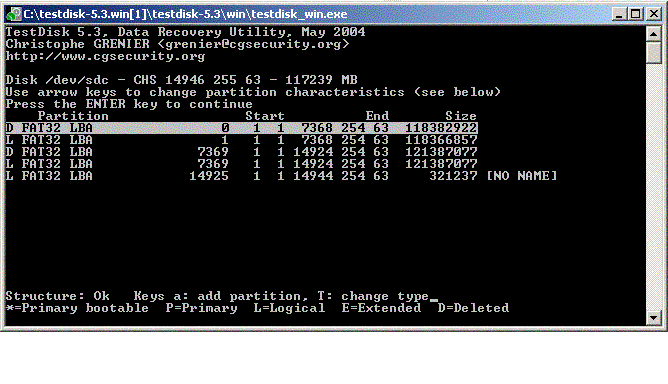Select the highlighted partition row starting at cylinder 0

click(242, 128)
